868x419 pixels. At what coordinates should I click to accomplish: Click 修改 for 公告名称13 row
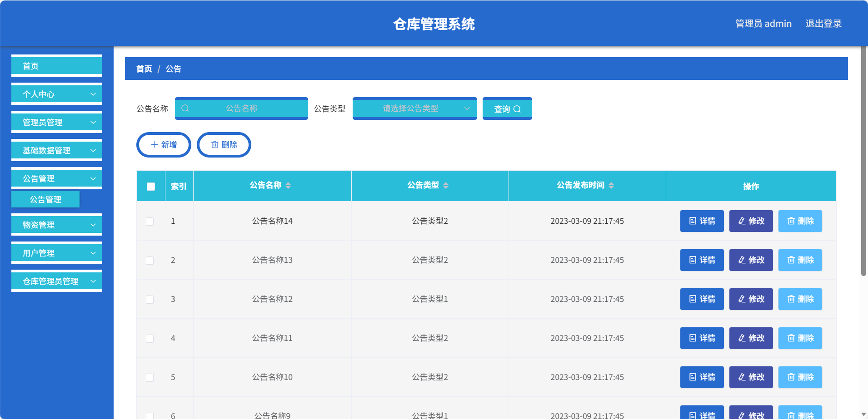[751, 260]
